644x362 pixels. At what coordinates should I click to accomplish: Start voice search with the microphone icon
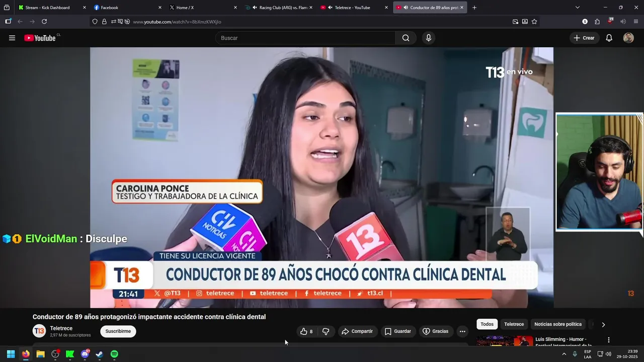429,38
